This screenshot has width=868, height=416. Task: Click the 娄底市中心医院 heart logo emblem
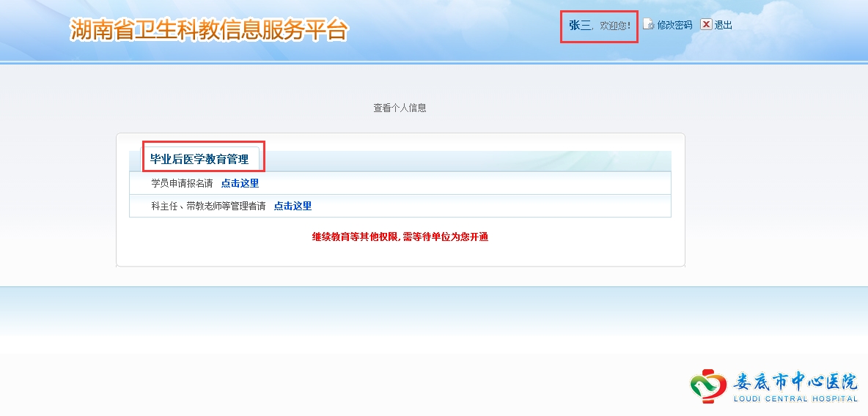tap(708, 386)
